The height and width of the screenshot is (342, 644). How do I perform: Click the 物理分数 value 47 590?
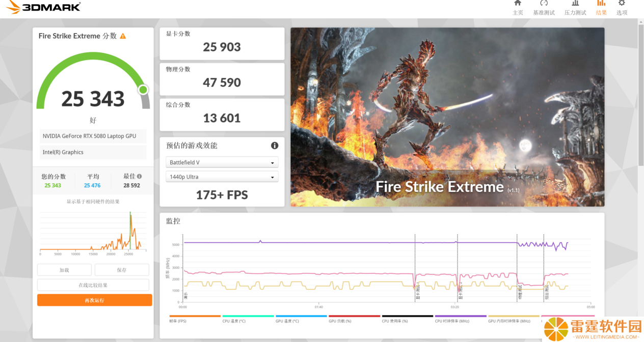pyautogui.click(x=222, y=83)
